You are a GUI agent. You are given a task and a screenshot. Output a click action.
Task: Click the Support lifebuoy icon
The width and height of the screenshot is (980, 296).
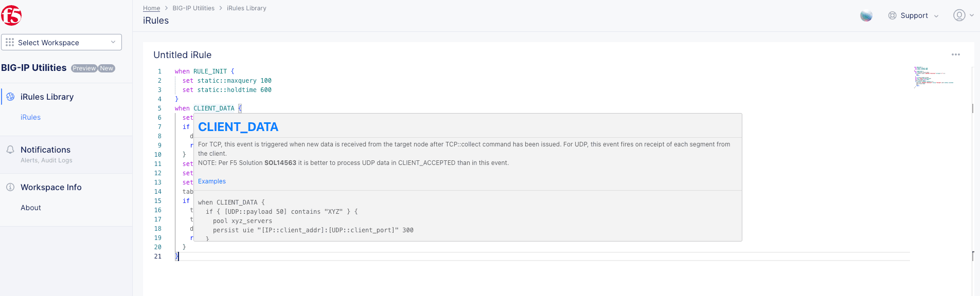[893, 15]
